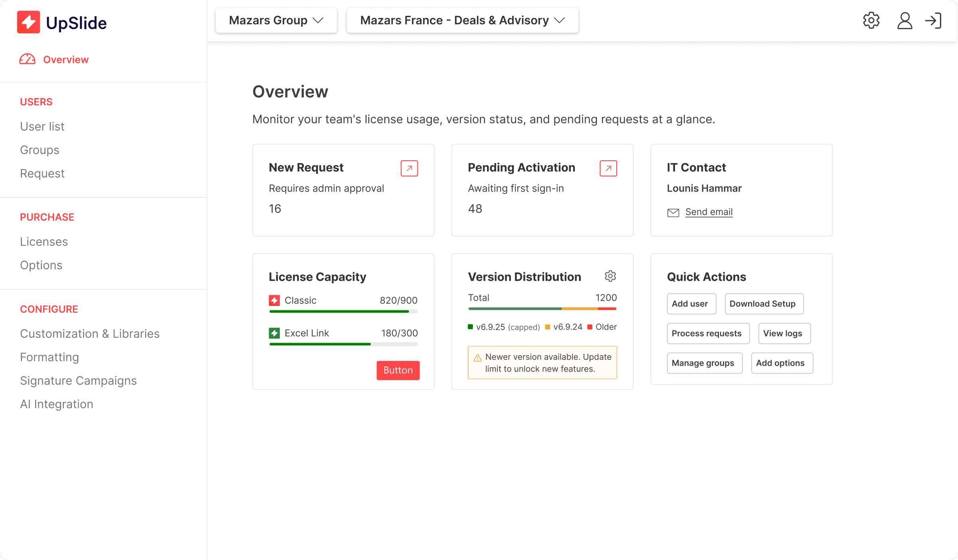The width and height of the screenshot is (958, 560).
Task: Click the envelope icon in IT Contact
Action: coord(673,213)
